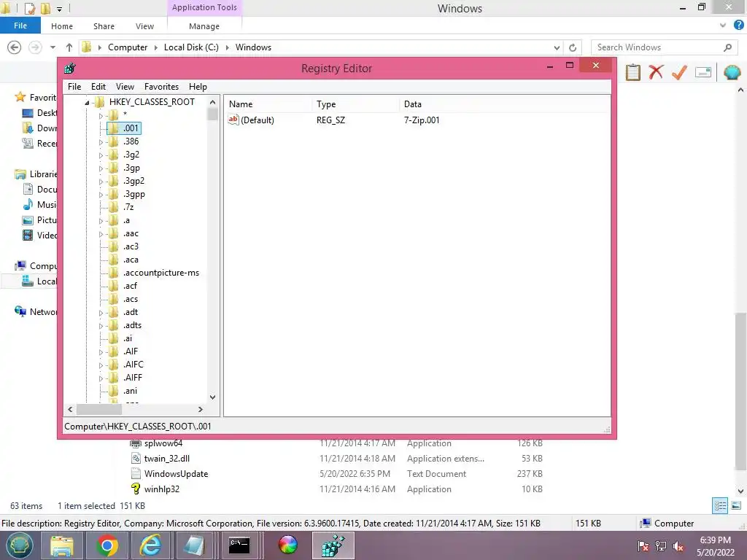Expand the .aac registry key
This screenshot has width=747, height=560.
tap(101, 234)
